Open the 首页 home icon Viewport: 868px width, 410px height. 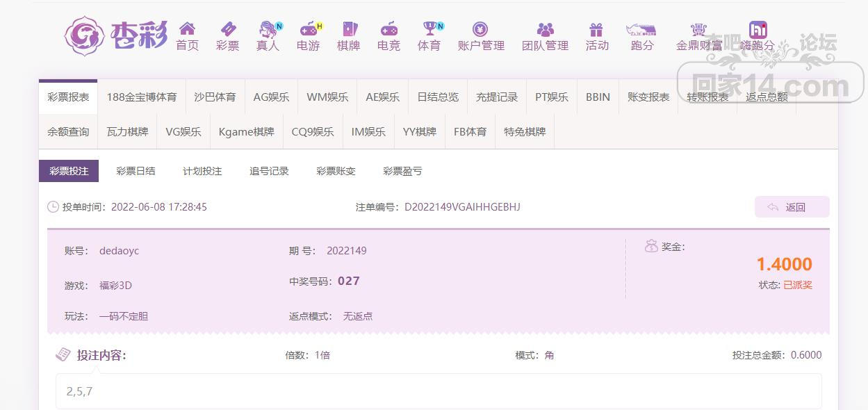tap(187, 29)
